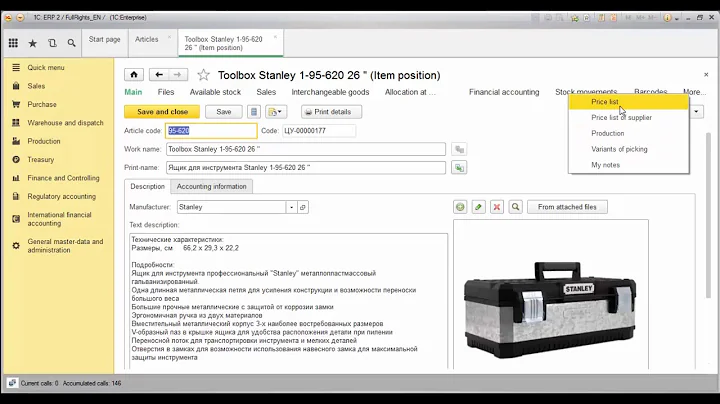Open Available stock link

pos(215,92)
